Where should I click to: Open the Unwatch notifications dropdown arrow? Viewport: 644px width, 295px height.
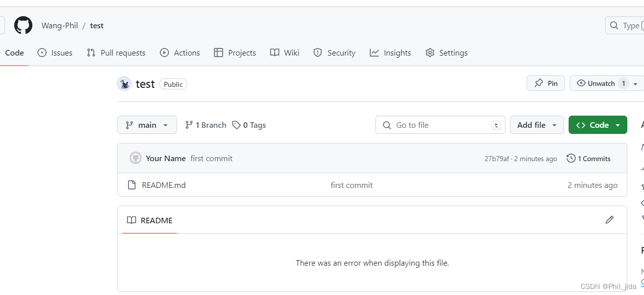(x=635, y=84)
